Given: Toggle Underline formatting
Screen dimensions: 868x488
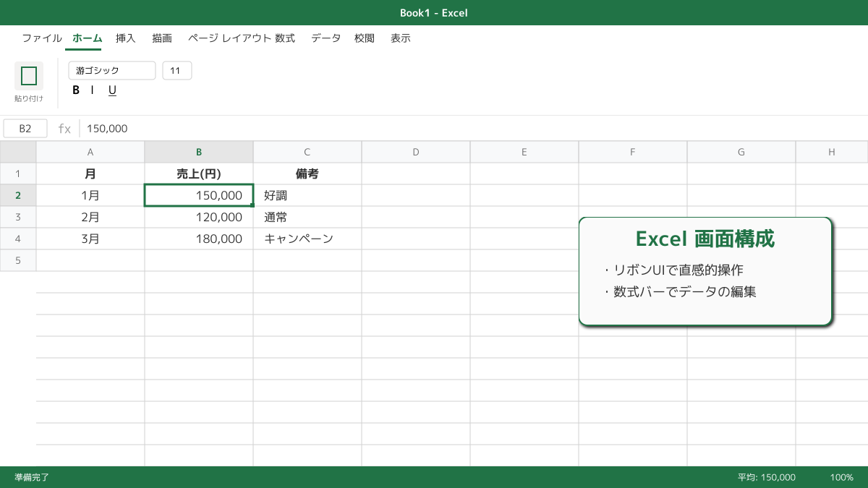Looking at the screenshot, I should click(x=112, y=90).
